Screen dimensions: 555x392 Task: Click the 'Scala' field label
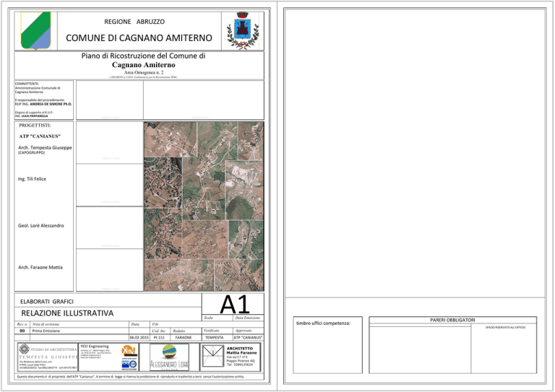pos(208,318)
